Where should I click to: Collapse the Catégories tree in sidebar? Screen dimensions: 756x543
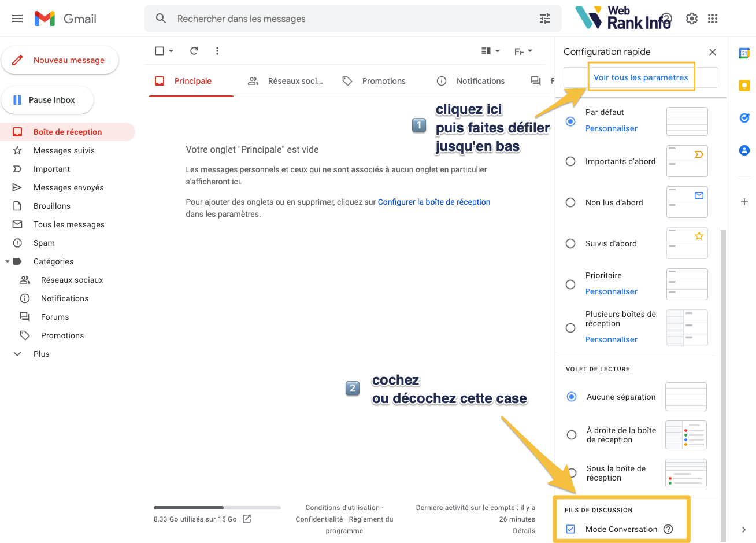point(8,261)
